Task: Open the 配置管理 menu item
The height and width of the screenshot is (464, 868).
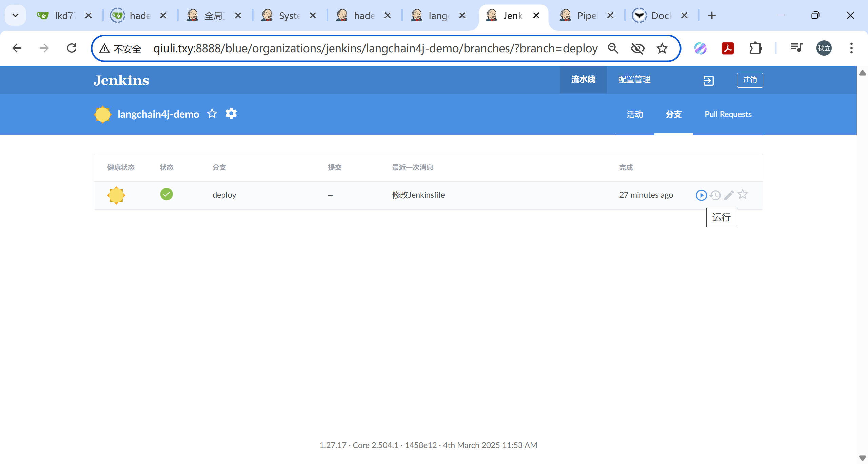Action: click(634, 80)
